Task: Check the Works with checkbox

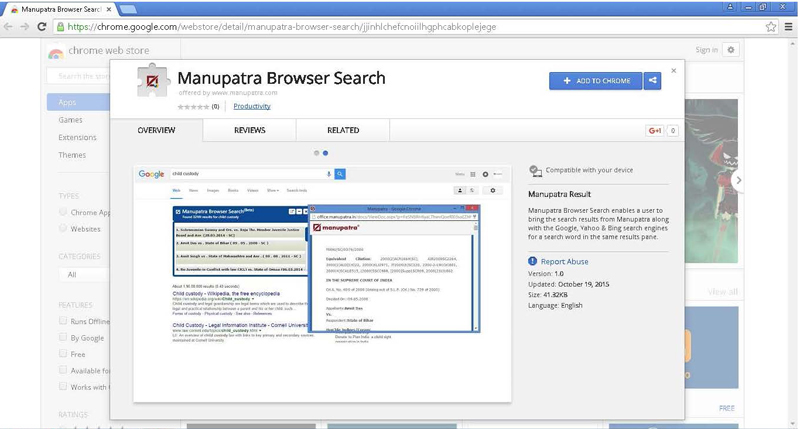Action: click(x=63, y=386)
